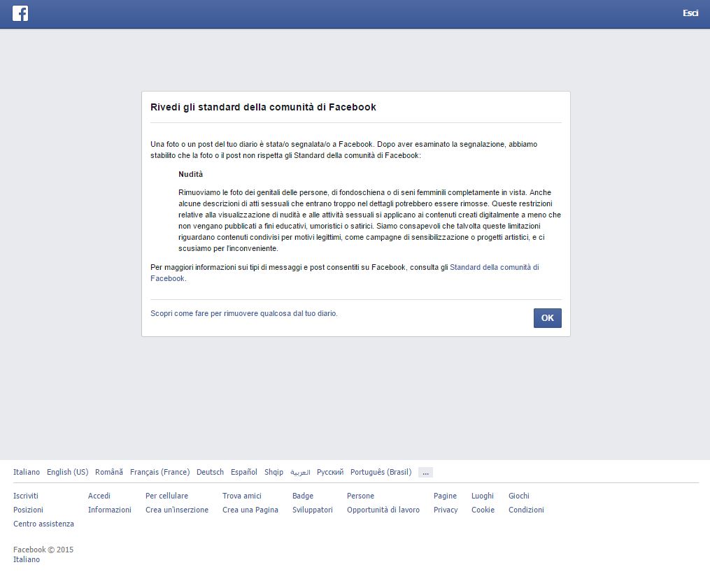The height and width of the screenshot is (588, 710).
Task: Open Iscriviti footer link
Action: point(26,496)
